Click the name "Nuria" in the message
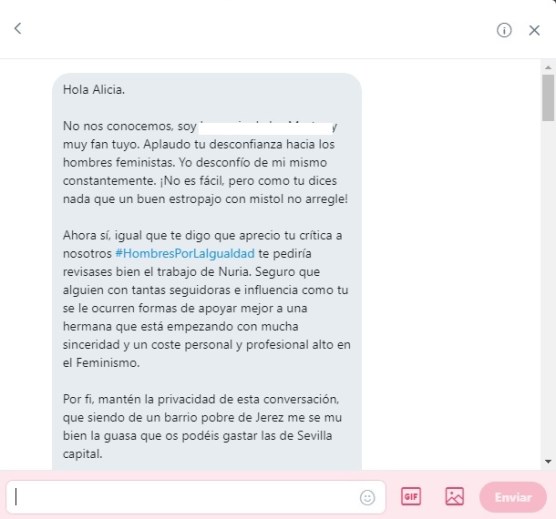This screenshot has height=519, width=556. click(x=233, y=272)
